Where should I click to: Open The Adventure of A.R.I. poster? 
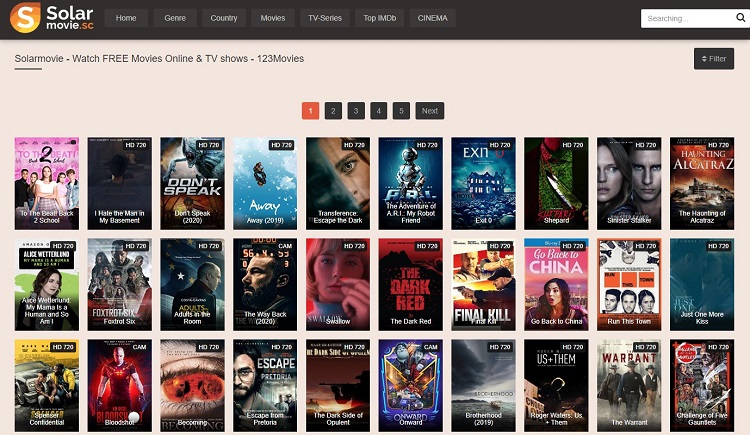tap(410, 183)
